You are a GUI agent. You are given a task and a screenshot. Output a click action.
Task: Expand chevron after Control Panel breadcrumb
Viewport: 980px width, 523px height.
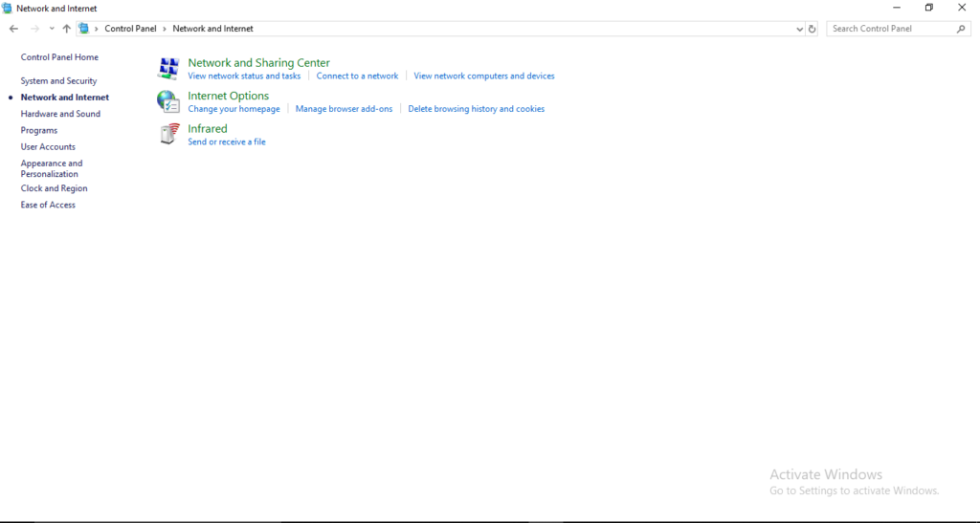pyautogui.click(x=165, y=29)
